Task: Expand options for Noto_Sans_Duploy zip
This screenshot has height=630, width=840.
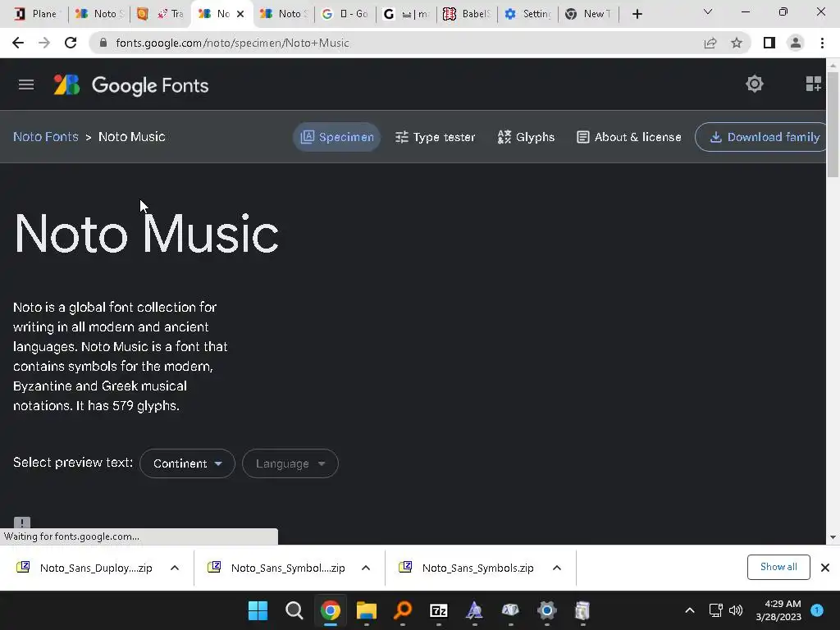Action: [x=175, y=568]
